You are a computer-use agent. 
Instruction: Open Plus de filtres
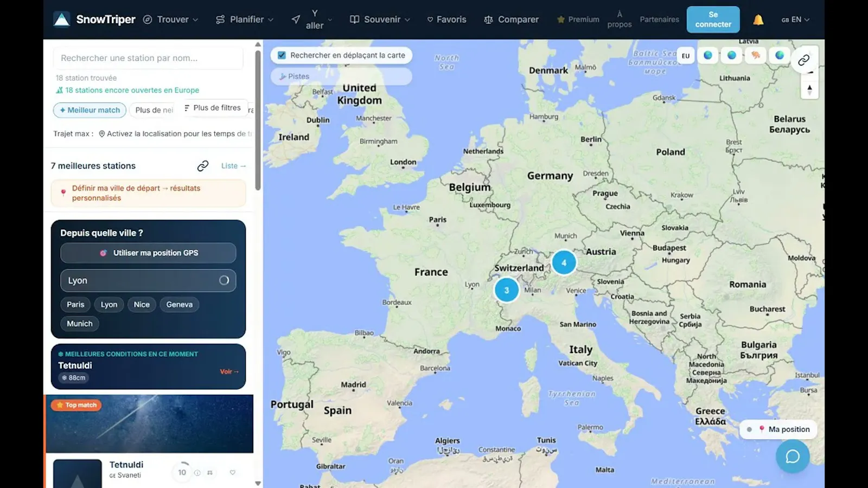213,108
